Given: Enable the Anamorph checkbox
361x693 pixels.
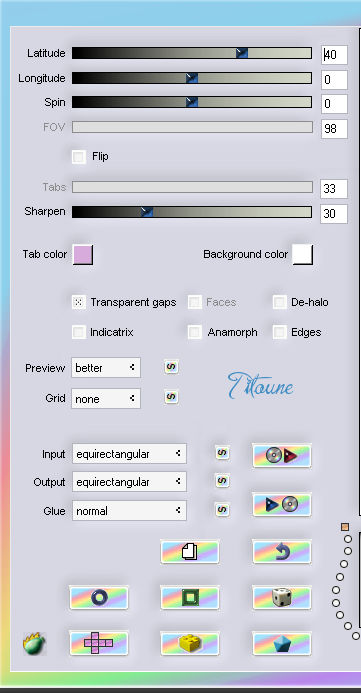Looking at the screenshot, I should 195,332.
